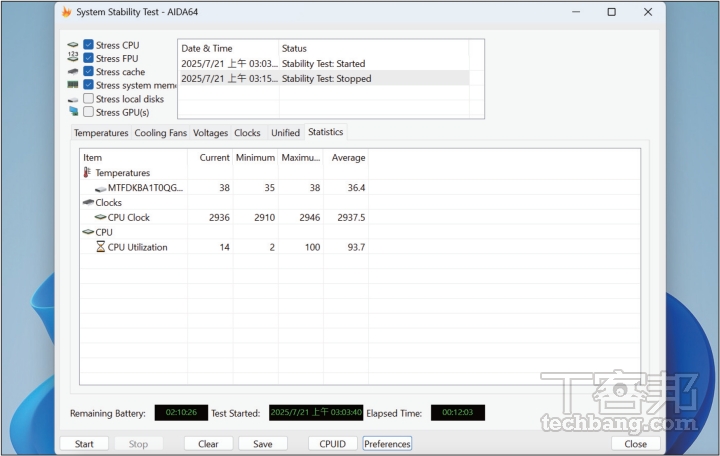Click the AIDA64 flame icon in title bar
Image resolution: width=720 pixels, height=456 pixels.
coord(67,12)
